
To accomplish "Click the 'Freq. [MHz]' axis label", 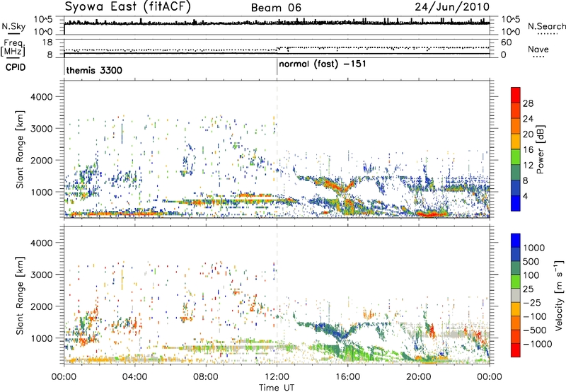I will click(x=13, y=47).
